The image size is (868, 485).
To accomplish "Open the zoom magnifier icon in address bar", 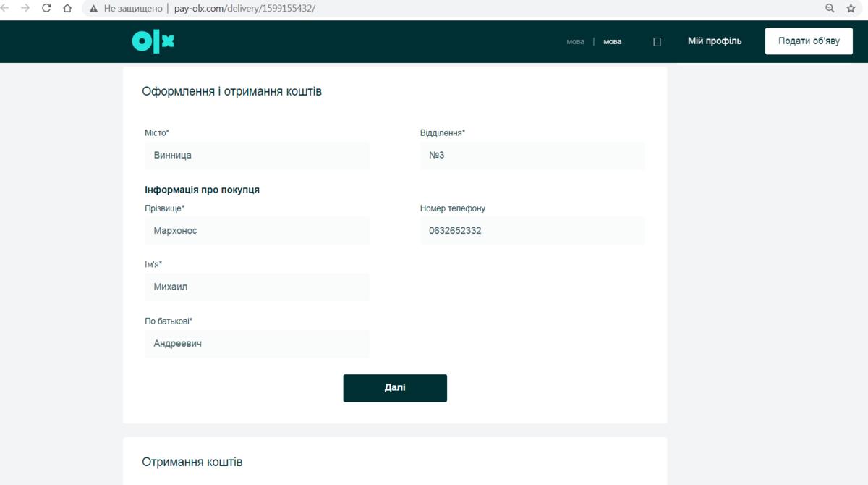I will [830, 8].
